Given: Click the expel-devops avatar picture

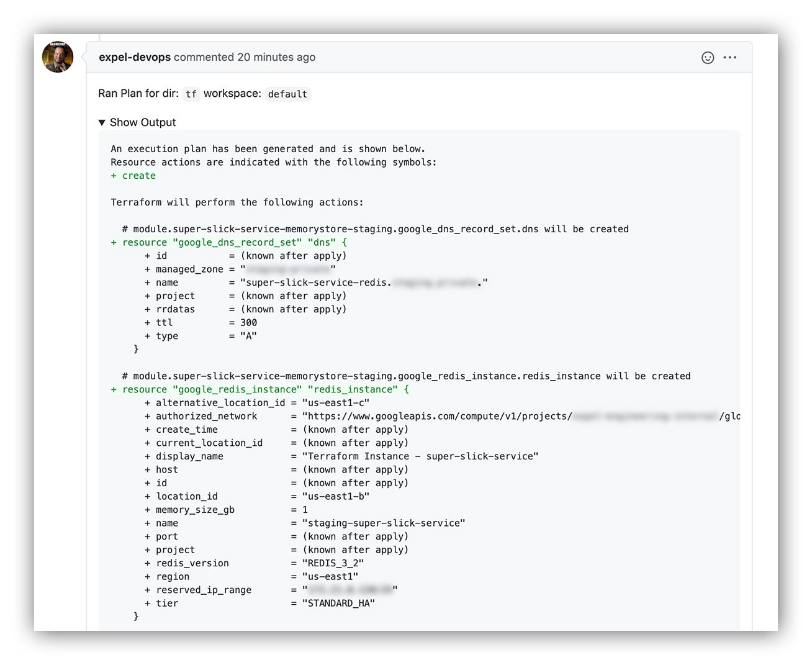Looking at the screenshot, I should coord(58,57).
